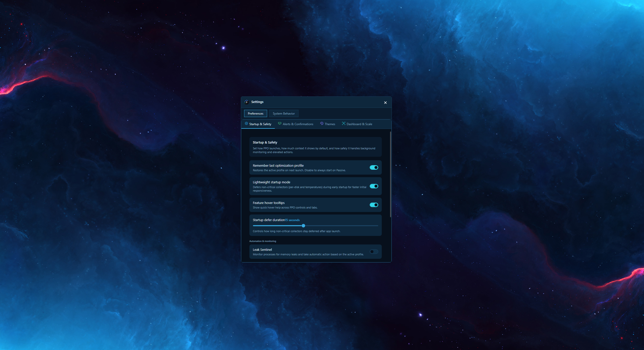Click the Themes palette icon
Image resolution: width=644 pixels, height=350 pixels.
pyautogui.click(x=322, y=124)
